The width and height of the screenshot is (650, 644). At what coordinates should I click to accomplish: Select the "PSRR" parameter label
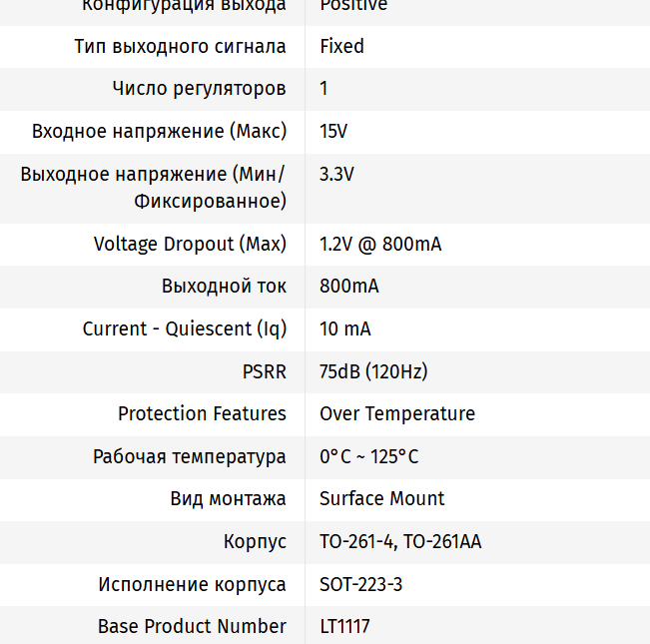pyautogui.click(x=264, y=371)
